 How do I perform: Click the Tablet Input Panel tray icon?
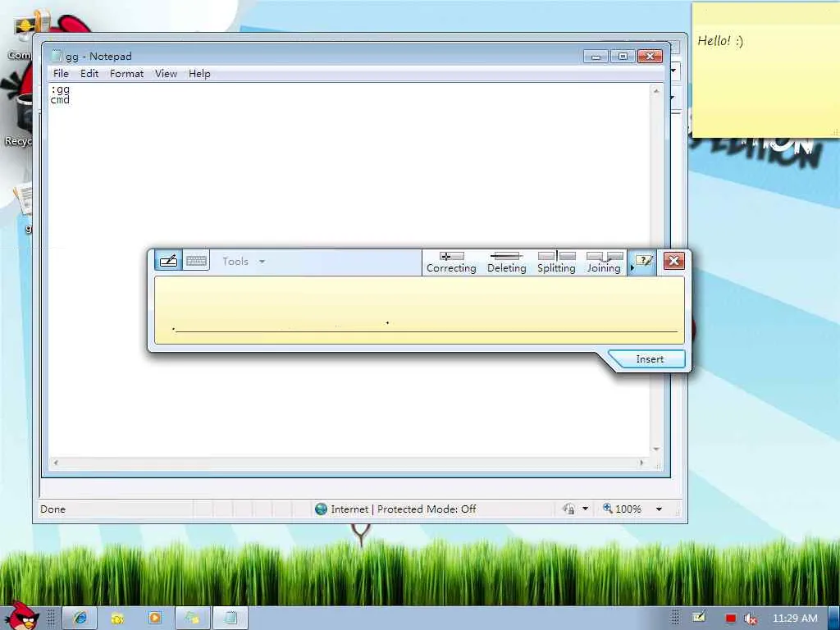(x=699, y=618)
